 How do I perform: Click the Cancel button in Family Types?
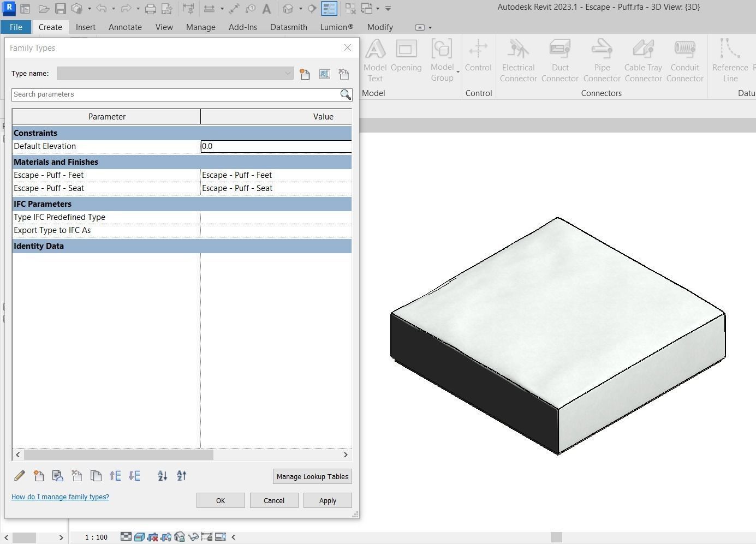[x=274, y=500]
